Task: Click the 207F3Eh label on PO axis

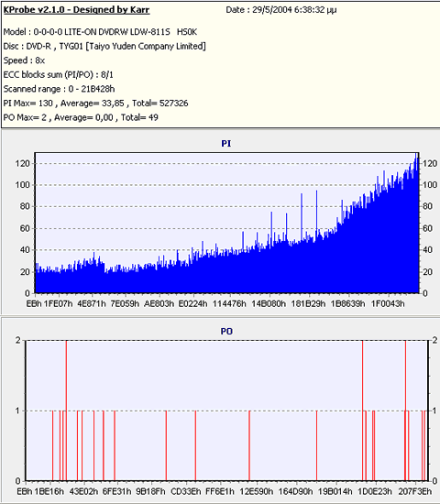Action: 415,491
